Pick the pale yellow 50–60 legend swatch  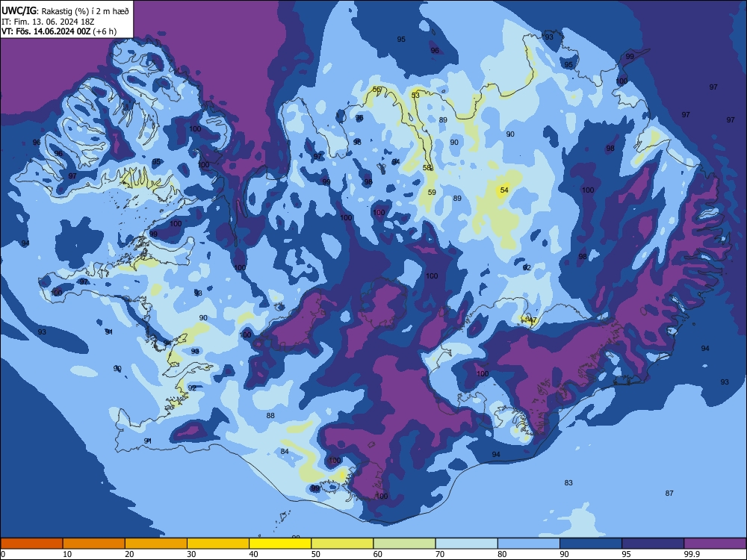coord(342,544)
